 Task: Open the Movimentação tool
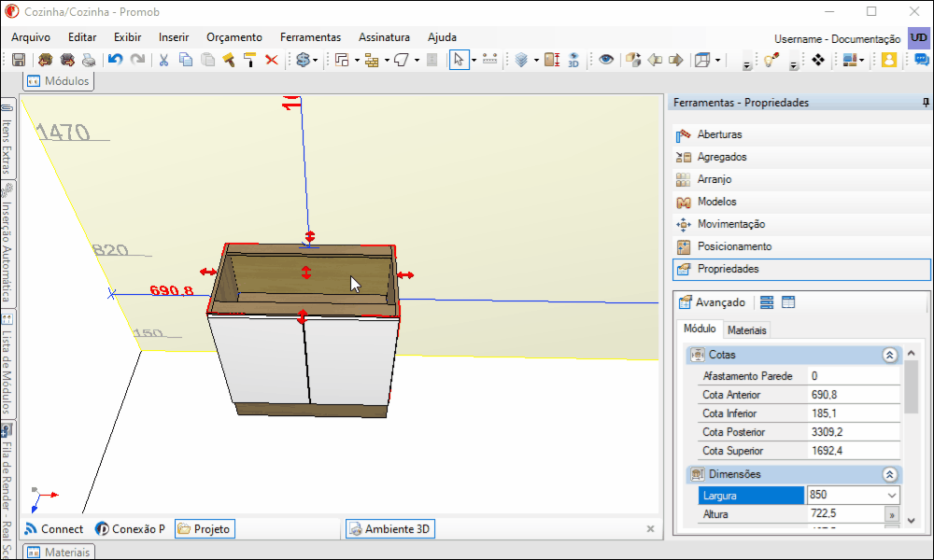(801, 224)
